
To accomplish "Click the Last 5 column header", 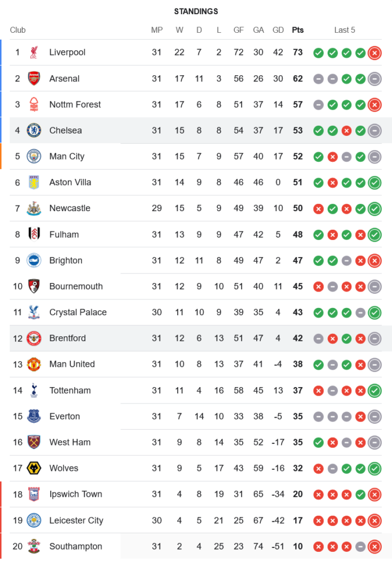I will point(344,30).
